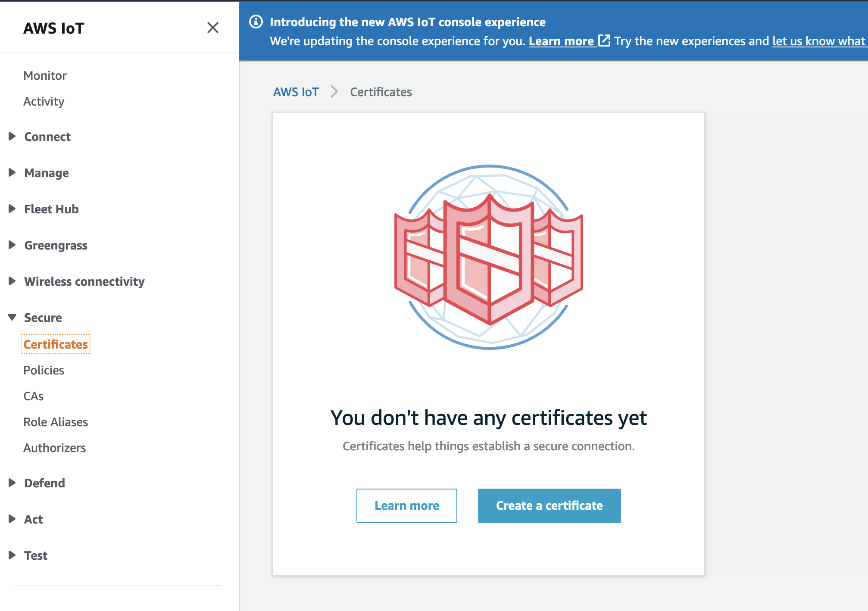
Task: Click the Create a certificate button
Action: click(549, 505)
